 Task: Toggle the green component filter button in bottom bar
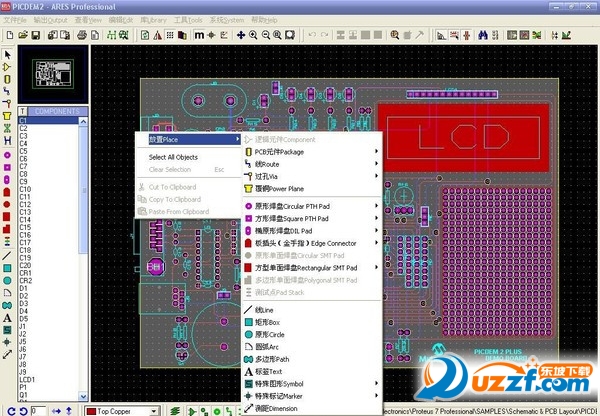[x=192, y=411]
